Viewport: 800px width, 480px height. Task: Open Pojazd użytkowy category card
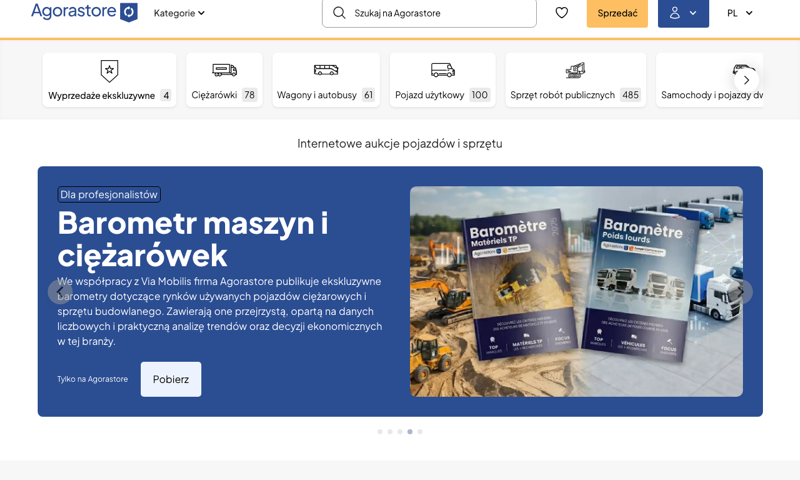442,80
